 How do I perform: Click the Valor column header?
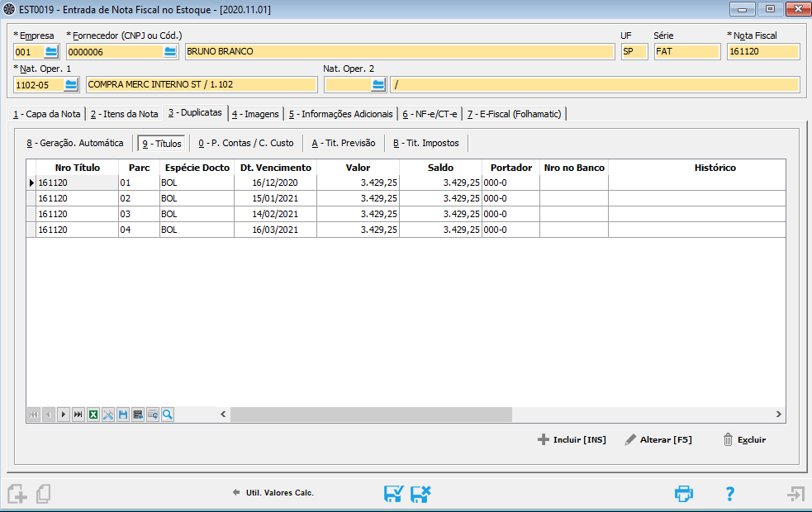pyautogui.click(x=358, y=168)
